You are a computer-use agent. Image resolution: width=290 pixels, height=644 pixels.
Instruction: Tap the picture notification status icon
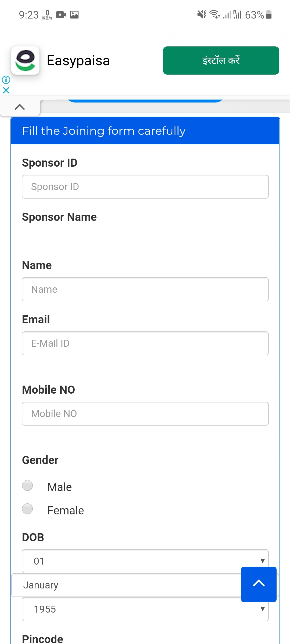point(74,14)
